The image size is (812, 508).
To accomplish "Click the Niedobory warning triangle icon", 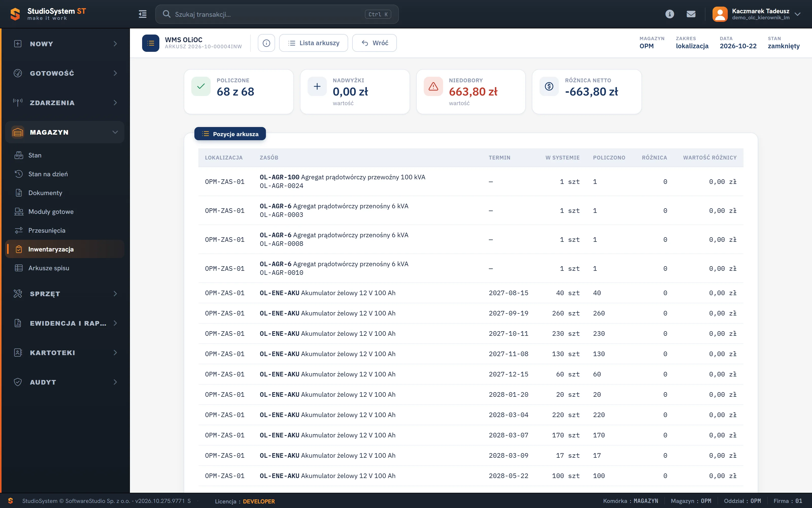I will (433, 86).
